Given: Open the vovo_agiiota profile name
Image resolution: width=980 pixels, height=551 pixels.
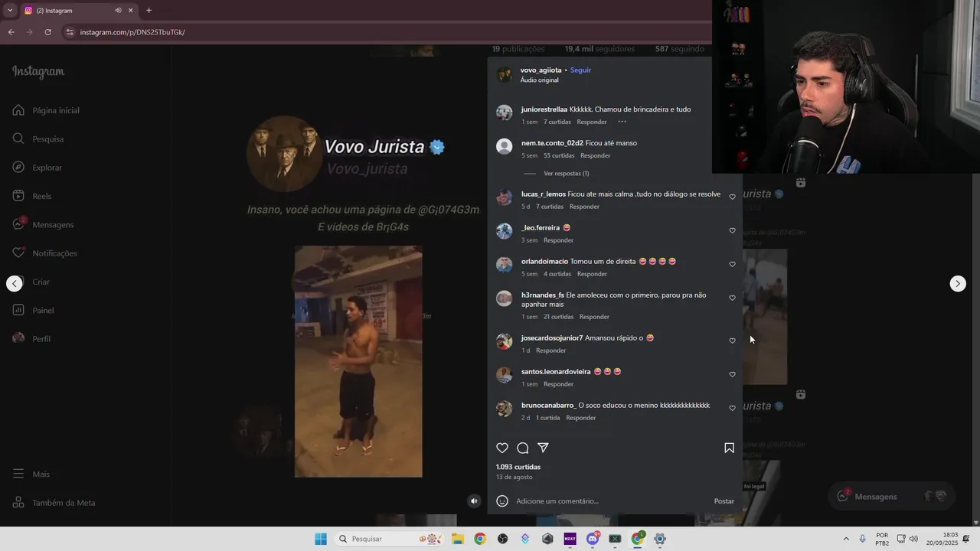Looking at the screenshot, I should (541, 70).
